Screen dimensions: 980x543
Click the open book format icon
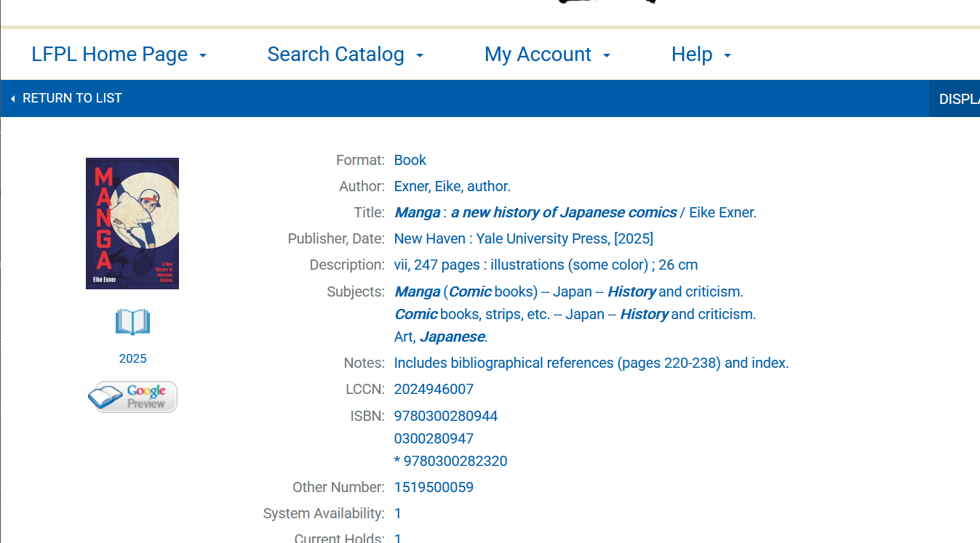(x=132, y=322)
